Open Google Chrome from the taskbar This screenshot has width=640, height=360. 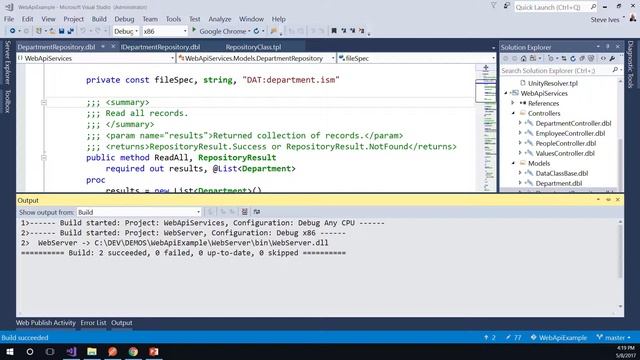coord(133,351)
